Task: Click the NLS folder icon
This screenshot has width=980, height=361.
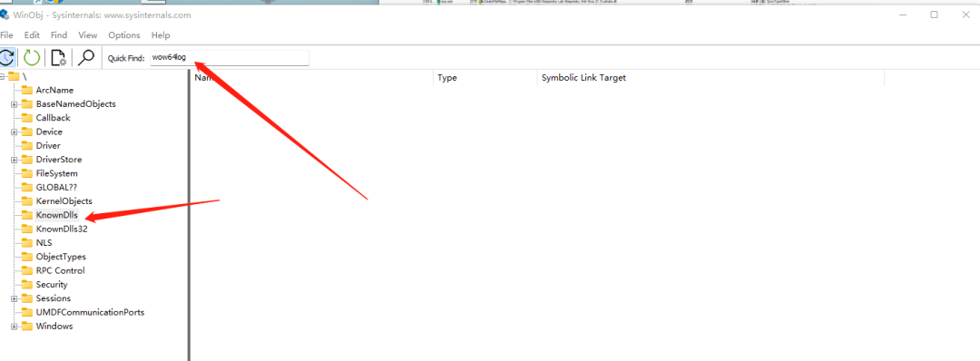Action: (x=27, y=242)
